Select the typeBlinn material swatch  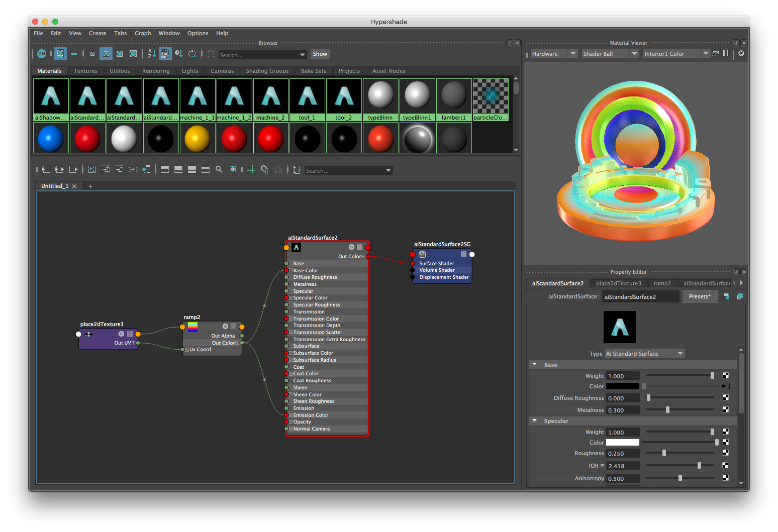pyautogui.click(x=380, y=100)
